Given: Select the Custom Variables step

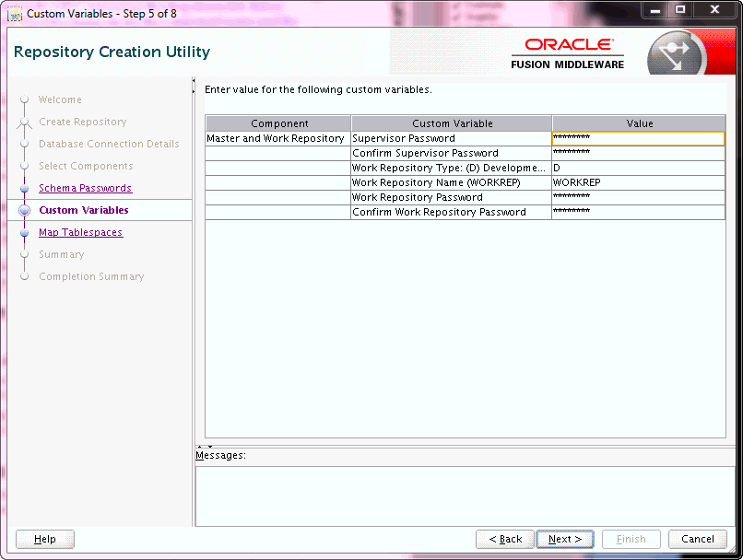Looking at the screenshot, I should pyautogui.click(x=84, y=210).
